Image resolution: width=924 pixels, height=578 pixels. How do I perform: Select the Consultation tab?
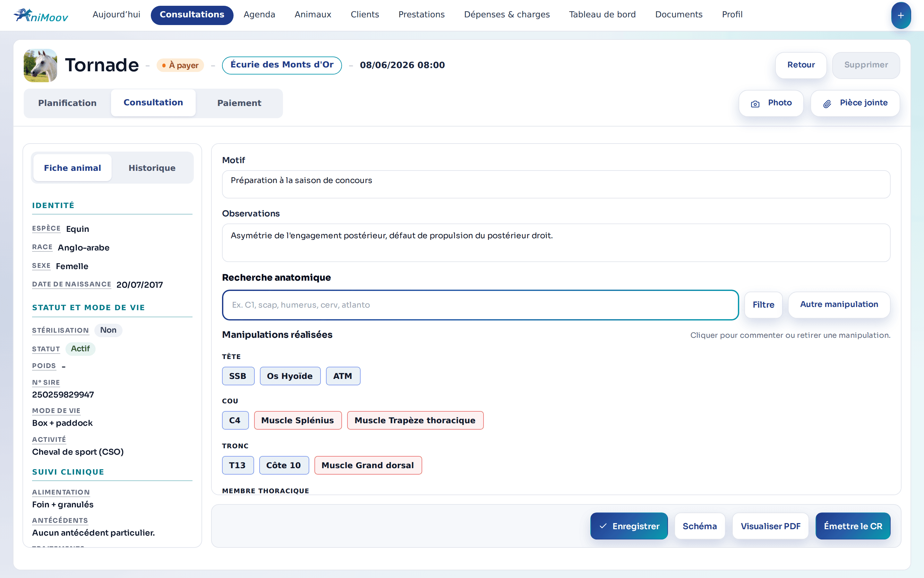(153, 103)
